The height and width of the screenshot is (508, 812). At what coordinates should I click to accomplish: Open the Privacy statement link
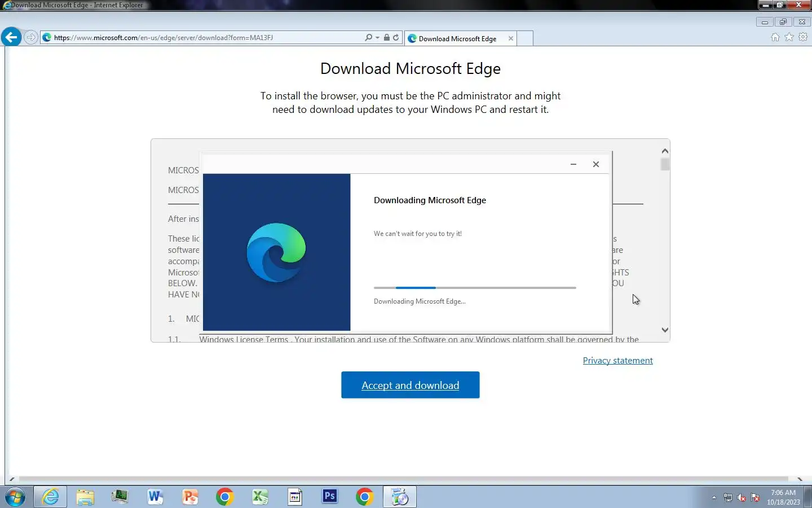click(617, 361)
